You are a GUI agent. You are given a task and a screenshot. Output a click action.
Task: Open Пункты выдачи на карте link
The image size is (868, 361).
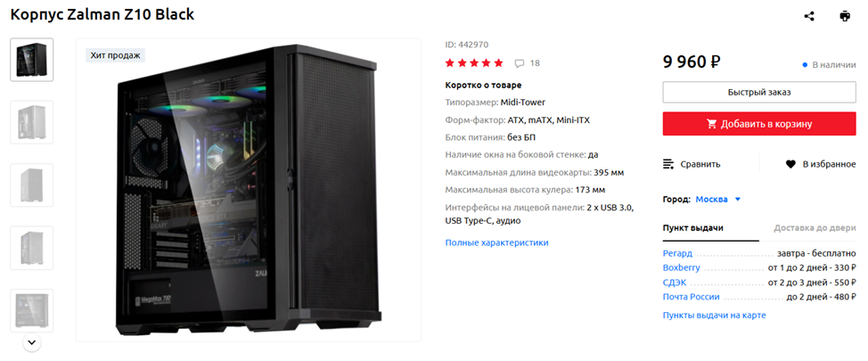tap(714, 315)
